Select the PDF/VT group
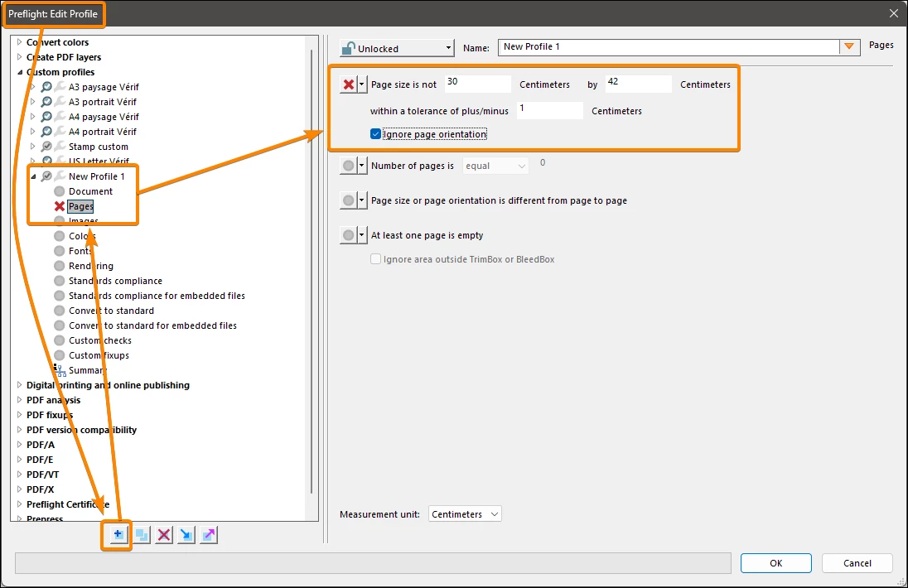 click(43, 475)
